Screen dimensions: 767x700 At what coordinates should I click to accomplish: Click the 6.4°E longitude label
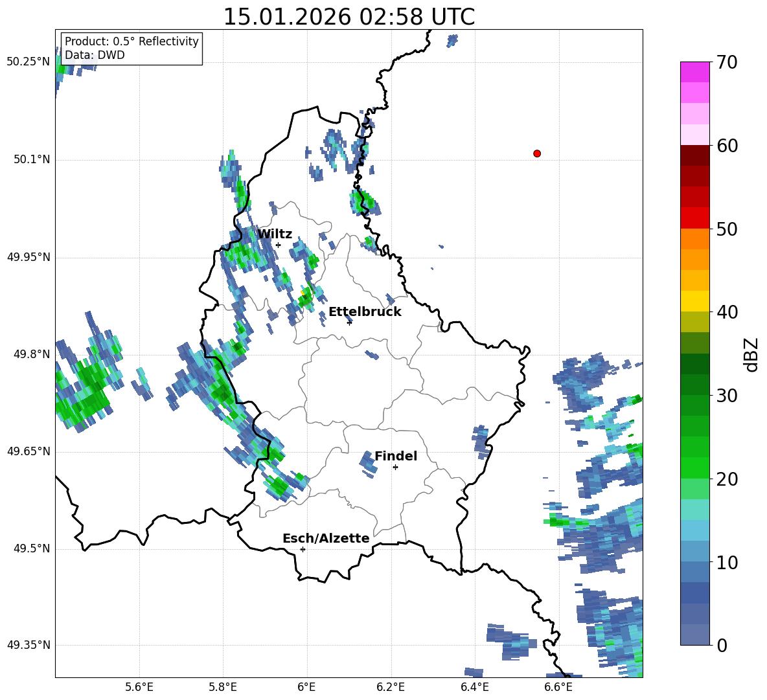point(474,687)
